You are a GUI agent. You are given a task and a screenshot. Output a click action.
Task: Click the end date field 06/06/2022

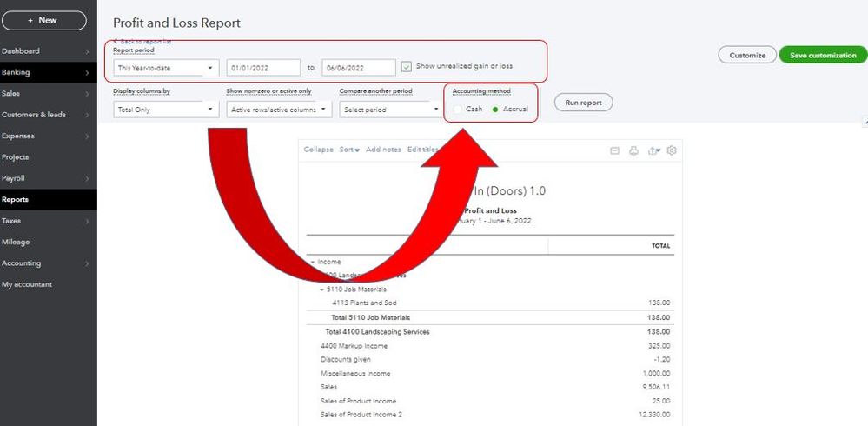click(x=359, y=68)
